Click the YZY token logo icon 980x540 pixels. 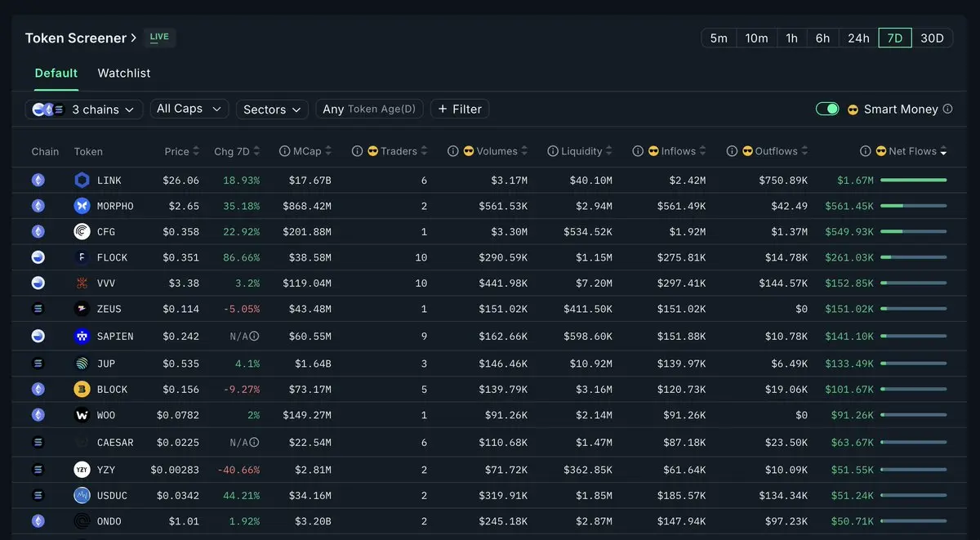[x=82, y=470]
